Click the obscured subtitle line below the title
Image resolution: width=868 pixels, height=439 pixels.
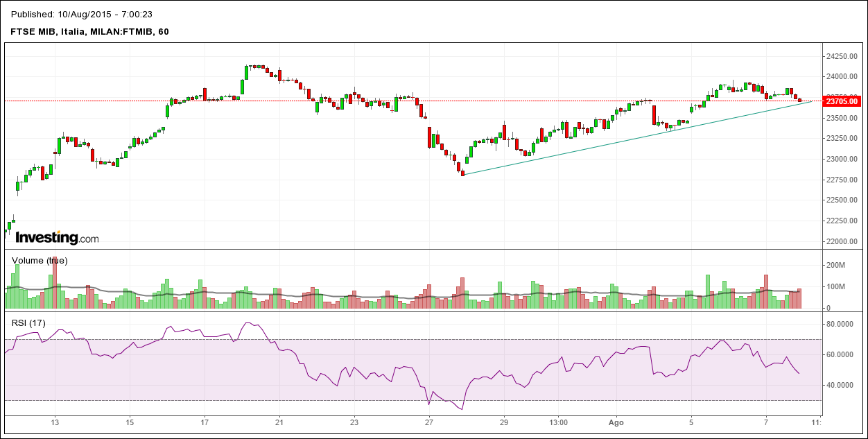point(90,31)
